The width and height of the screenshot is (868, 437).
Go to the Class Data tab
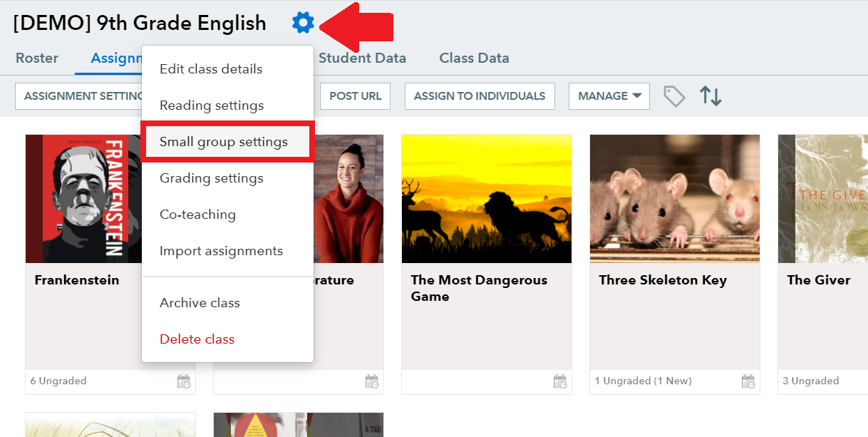(x=474, y=58)
